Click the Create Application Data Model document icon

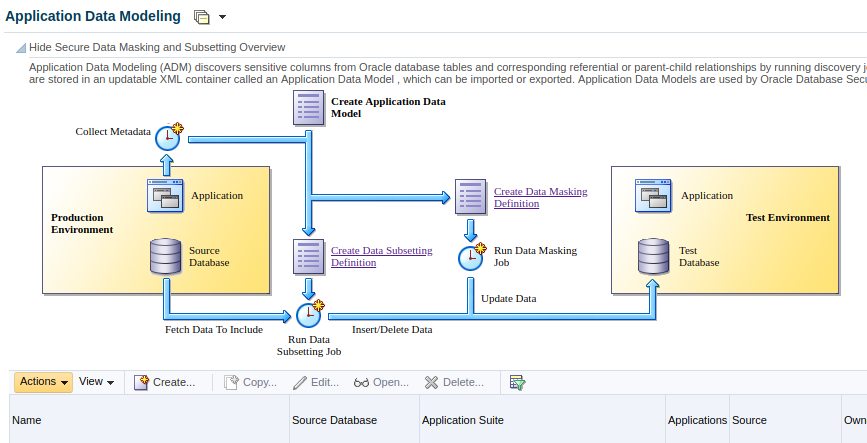[x=309, y=108]
